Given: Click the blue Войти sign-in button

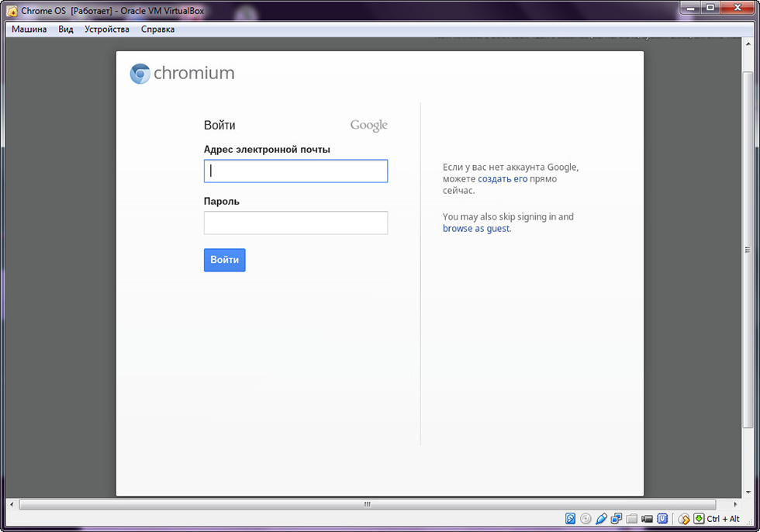Looking at the screenshot, I should 224,261.
